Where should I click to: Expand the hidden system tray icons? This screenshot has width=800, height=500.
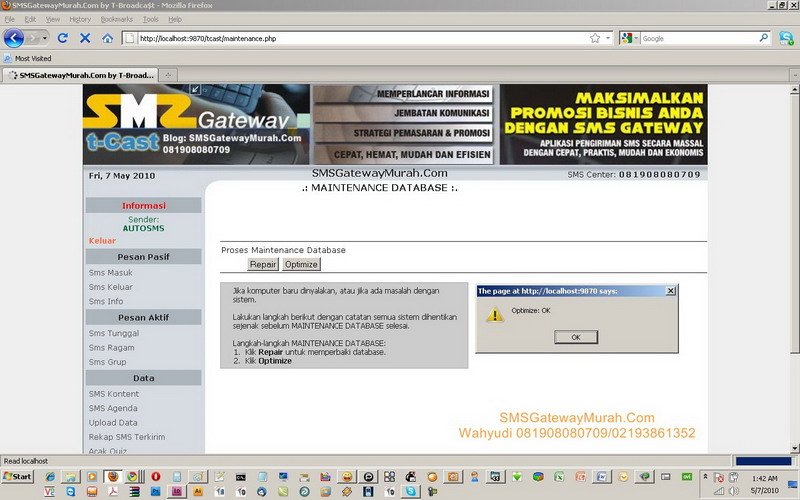(705, 477)
